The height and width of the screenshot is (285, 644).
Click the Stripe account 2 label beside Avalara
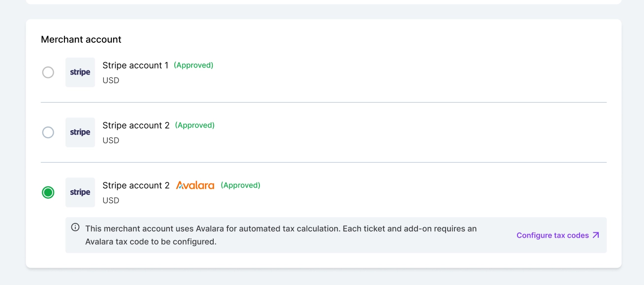tap(136, 185)
